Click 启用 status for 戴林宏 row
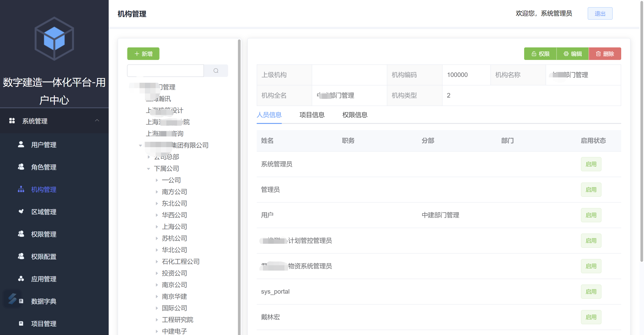This screenshot has height=335, width=644. pyautogui.click(x=591, y=317)
